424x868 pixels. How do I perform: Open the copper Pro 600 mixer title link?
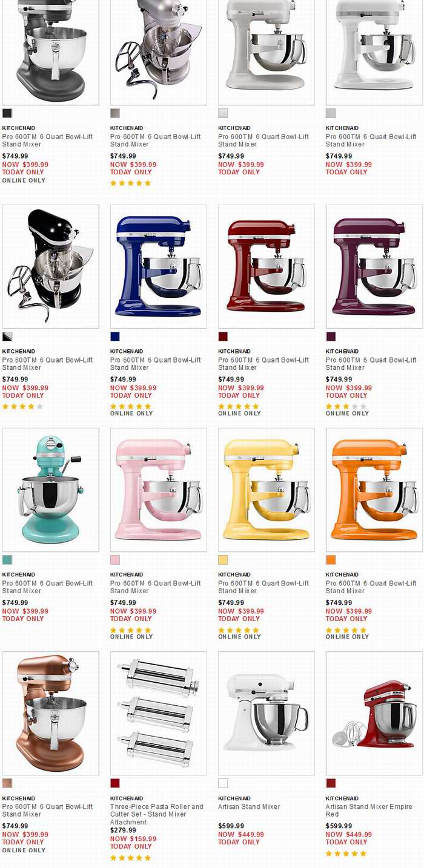tap(48, 810)
